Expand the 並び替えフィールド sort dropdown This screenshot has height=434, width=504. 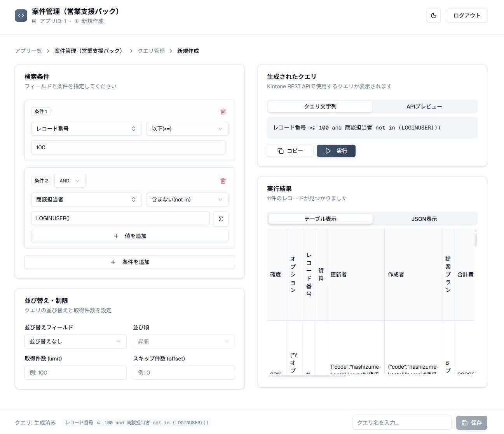75,341
